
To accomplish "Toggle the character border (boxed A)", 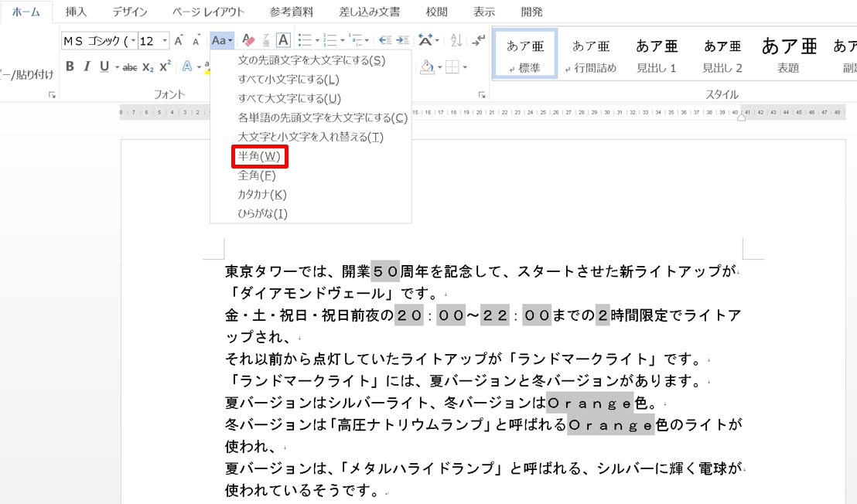I will point(283,40).
